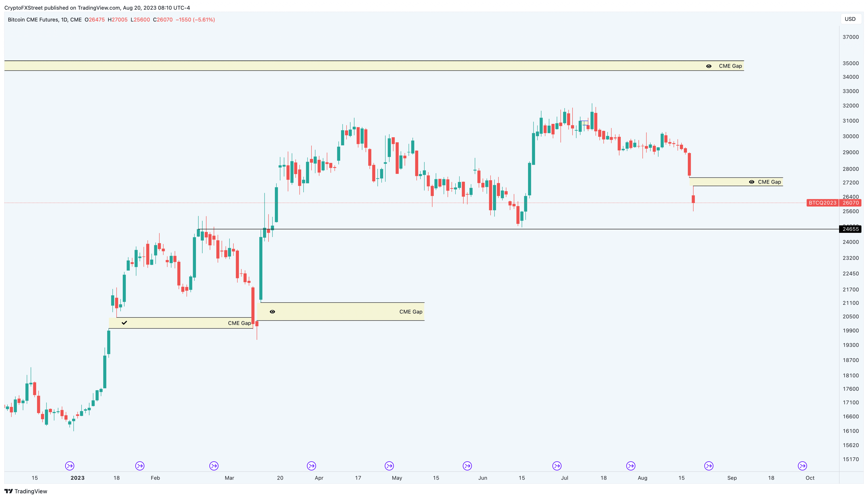Screen dimensions: 868x499
Task: Click the Jun date axis label
Action: coord(483,478)
